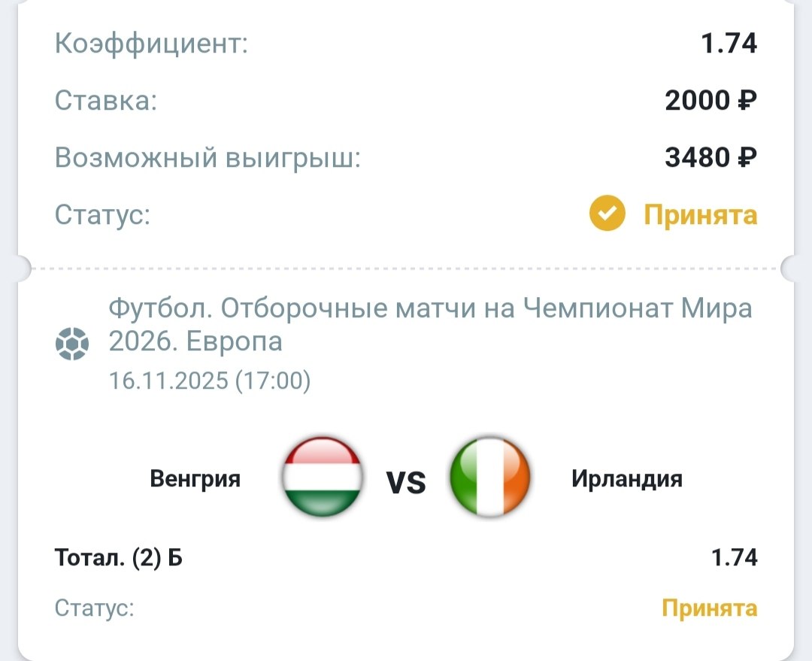Click the 1.74 odds beside Тотал. (2) Б
Screen dimensions: 812x661
tap(734, 558)
